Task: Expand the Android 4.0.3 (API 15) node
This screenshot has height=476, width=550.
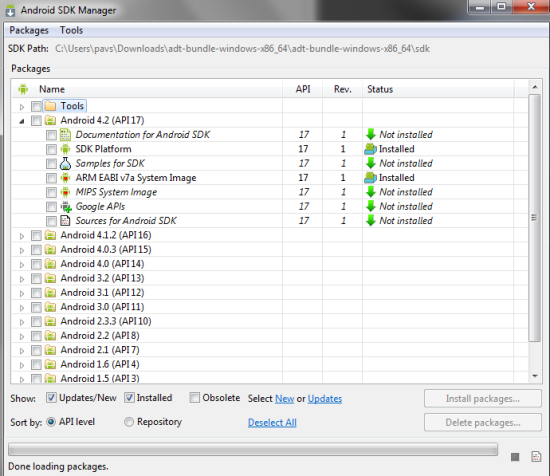Action: [22, 250]
